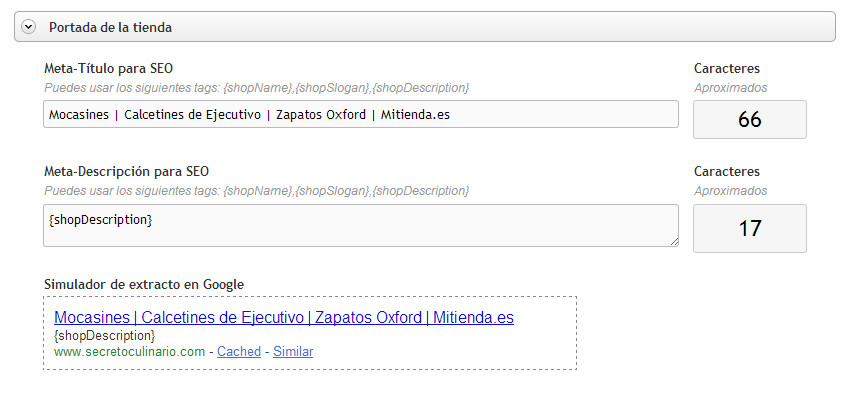Click the Portada de la tienda header title
Viewport: 850px width, 402px height.
point(110,27)
